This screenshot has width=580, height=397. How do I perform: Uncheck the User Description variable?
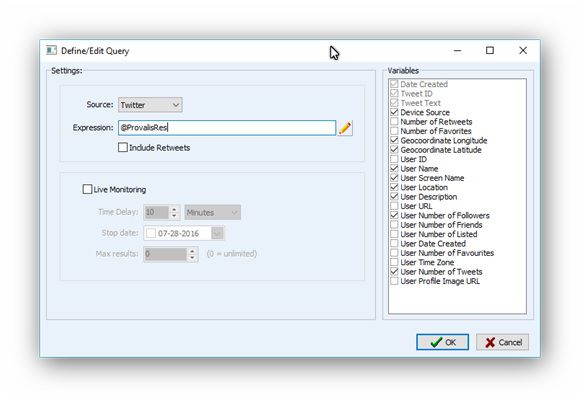point(394,196)
